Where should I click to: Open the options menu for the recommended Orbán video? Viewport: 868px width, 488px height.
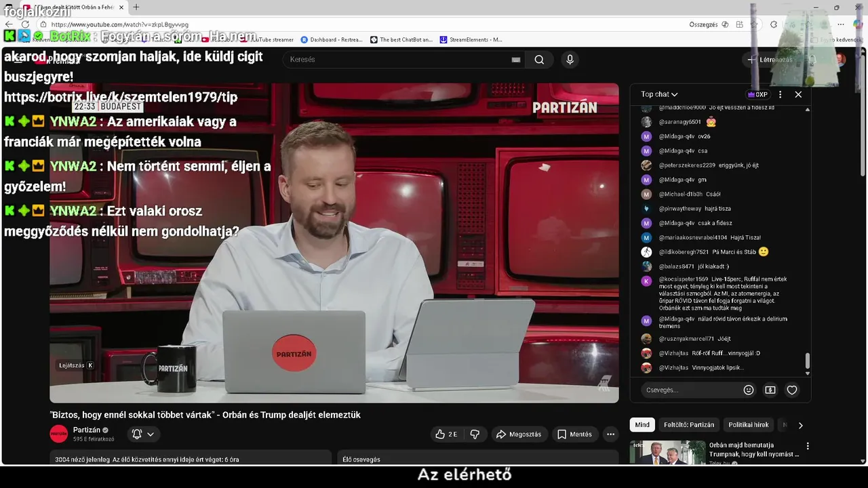tap(808, 447)
